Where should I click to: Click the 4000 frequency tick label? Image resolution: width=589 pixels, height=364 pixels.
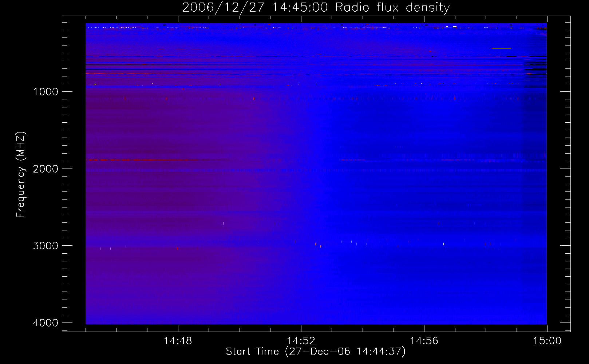(x=46, y=323)
